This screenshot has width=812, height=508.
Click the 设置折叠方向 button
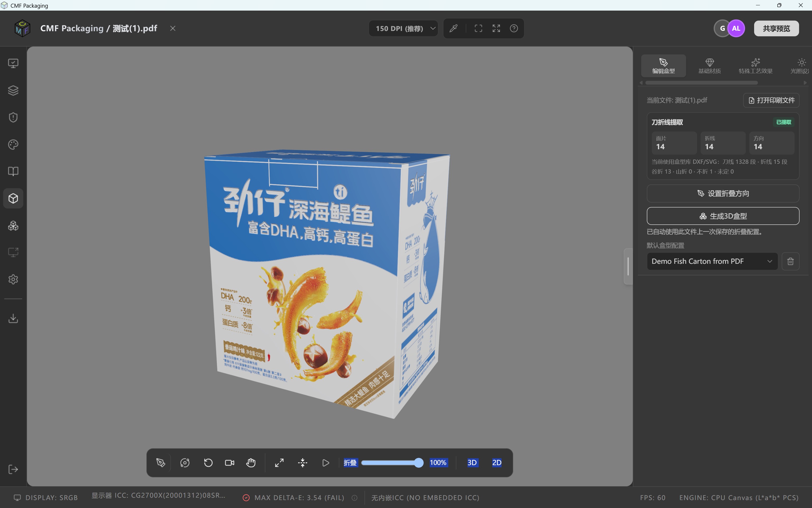723,193
